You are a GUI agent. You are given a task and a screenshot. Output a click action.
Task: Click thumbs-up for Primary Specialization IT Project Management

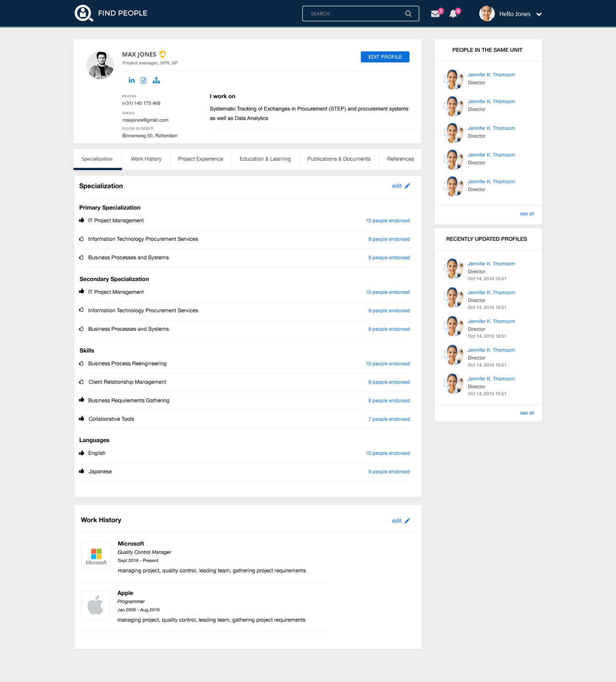tap(82, 221)
